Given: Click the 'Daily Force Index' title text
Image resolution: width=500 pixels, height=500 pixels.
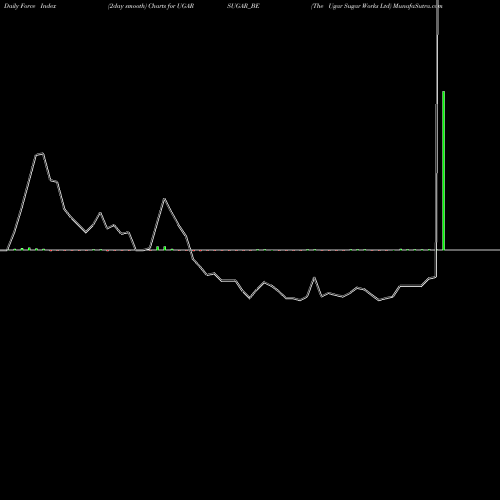Looking at the screenshot, I should (30, 6).
